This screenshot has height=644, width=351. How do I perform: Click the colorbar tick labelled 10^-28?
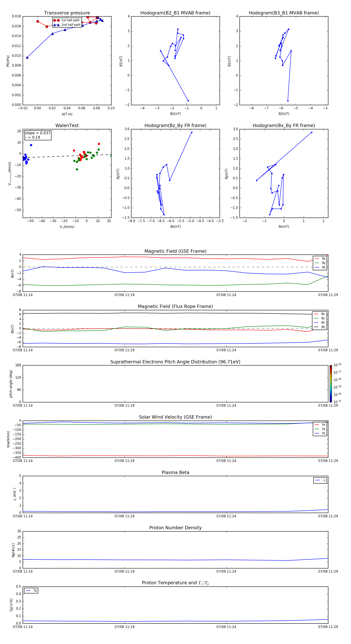(x=337, y=380)
